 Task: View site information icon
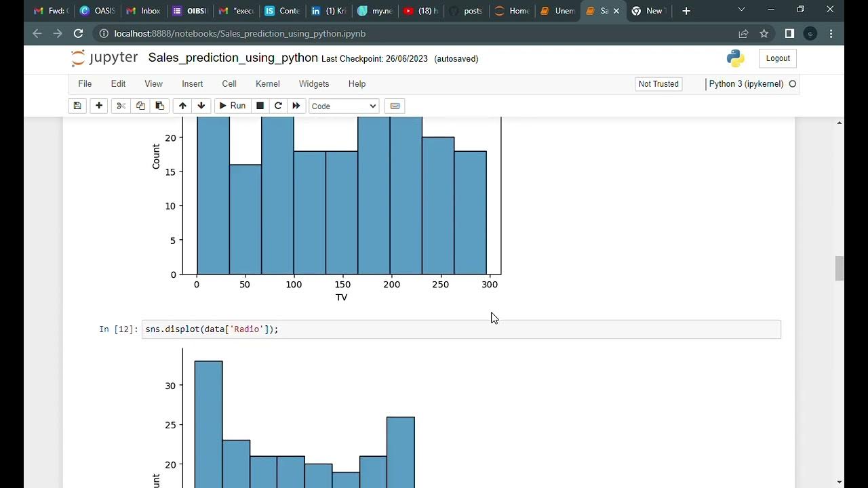click(103, 33)
